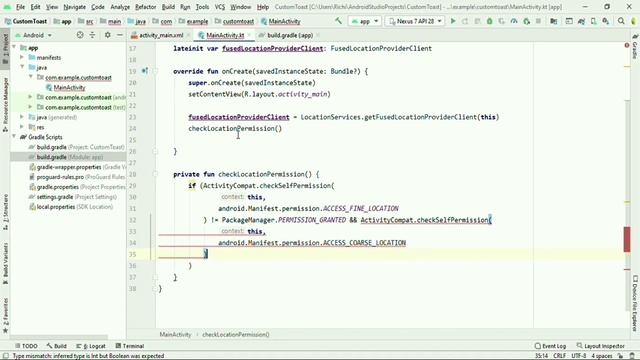Click Attach Debugger to Android Process icon

pyautogui.click(x=527, y=21)
